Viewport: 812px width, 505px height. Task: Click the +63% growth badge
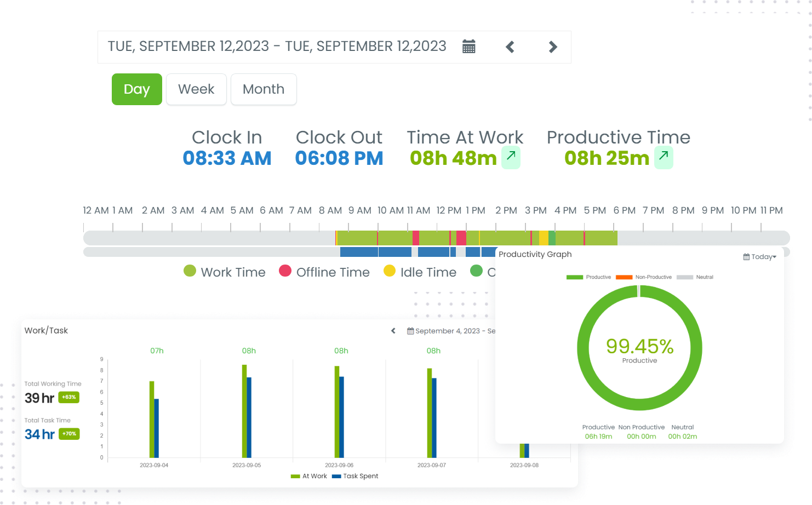pyautogui.click(x=68, y=398)
